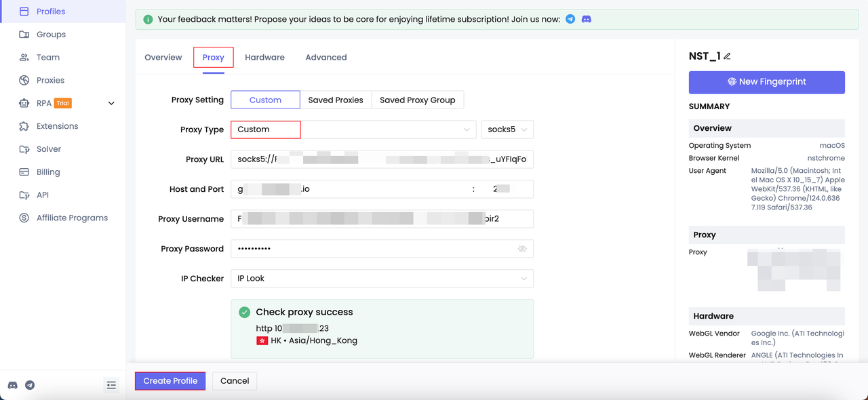Click the pencil icon beside NST_1
The height and width of the screenshot is (400, 868).
[x=728, y=57]
